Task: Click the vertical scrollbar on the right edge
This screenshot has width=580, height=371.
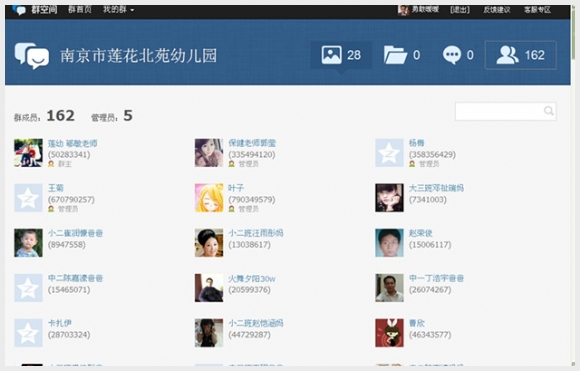Action: [x=574, y=185]
